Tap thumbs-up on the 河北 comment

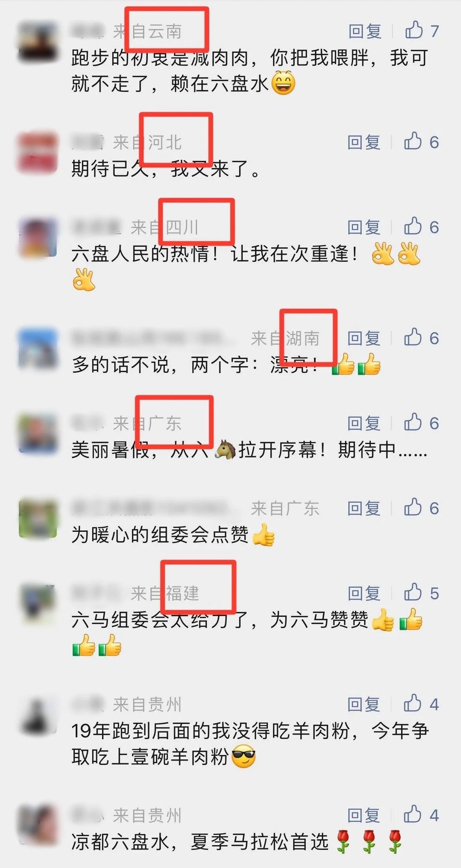(x=413, y=141)
